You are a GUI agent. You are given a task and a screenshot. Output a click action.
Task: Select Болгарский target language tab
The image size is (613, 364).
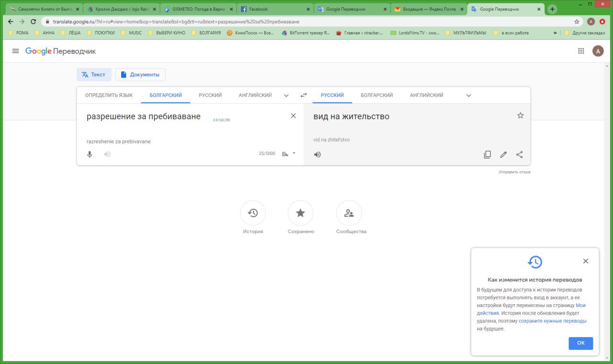tap(377, 95)
